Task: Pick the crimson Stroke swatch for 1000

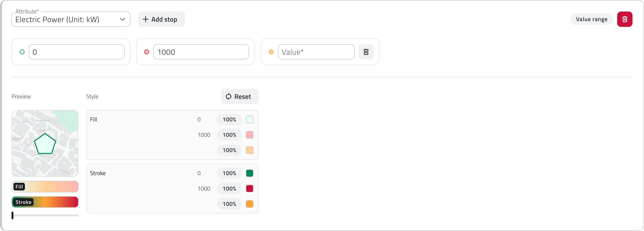Action: (x=249, y=189)
